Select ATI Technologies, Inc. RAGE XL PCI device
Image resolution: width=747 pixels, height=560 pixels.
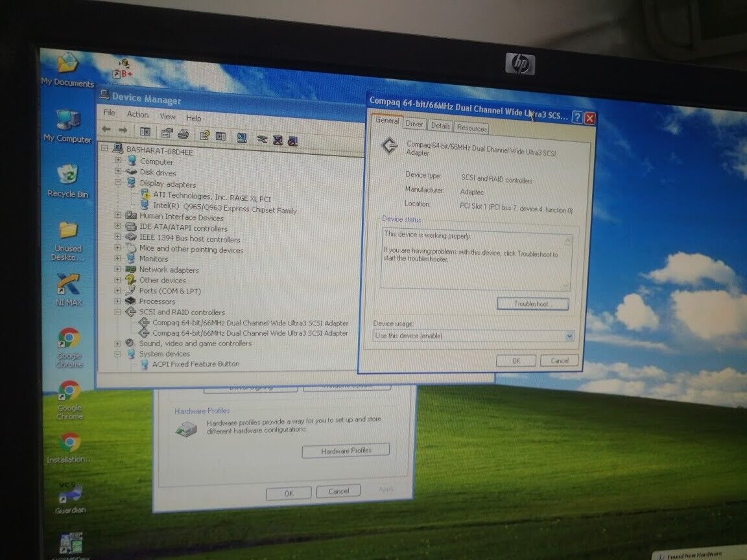tap(211, 197)
